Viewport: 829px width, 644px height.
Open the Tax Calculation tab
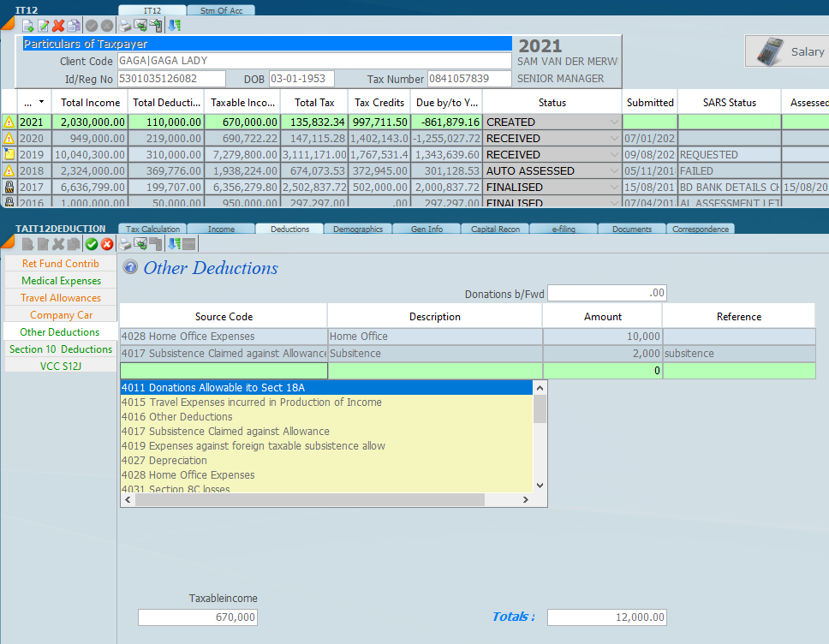pyautogui.click(x=152, y=229)
